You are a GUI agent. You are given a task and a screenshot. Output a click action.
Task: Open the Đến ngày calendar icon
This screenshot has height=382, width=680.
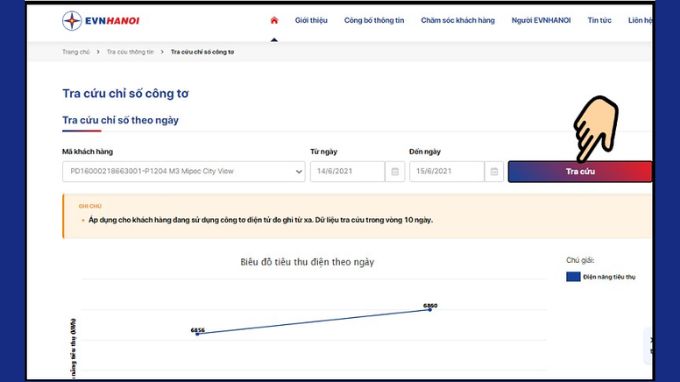coord(494,172)
